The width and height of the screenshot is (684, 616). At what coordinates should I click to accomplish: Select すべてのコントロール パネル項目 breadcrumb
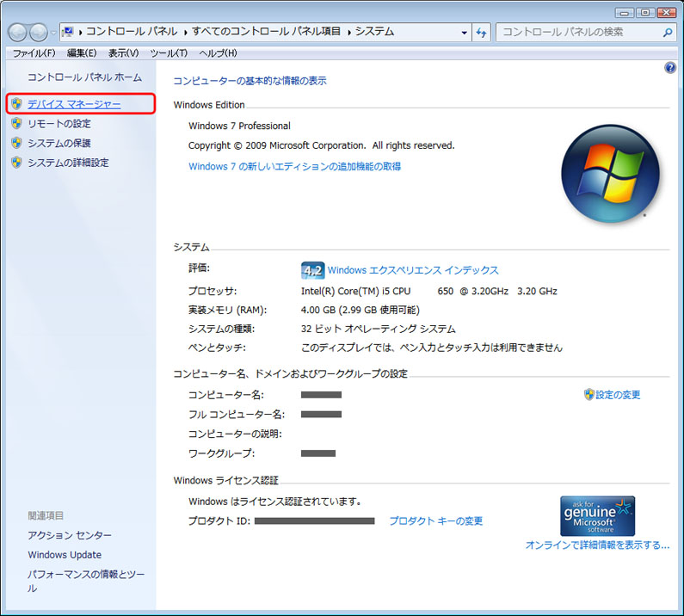click(x=267, y=32)
